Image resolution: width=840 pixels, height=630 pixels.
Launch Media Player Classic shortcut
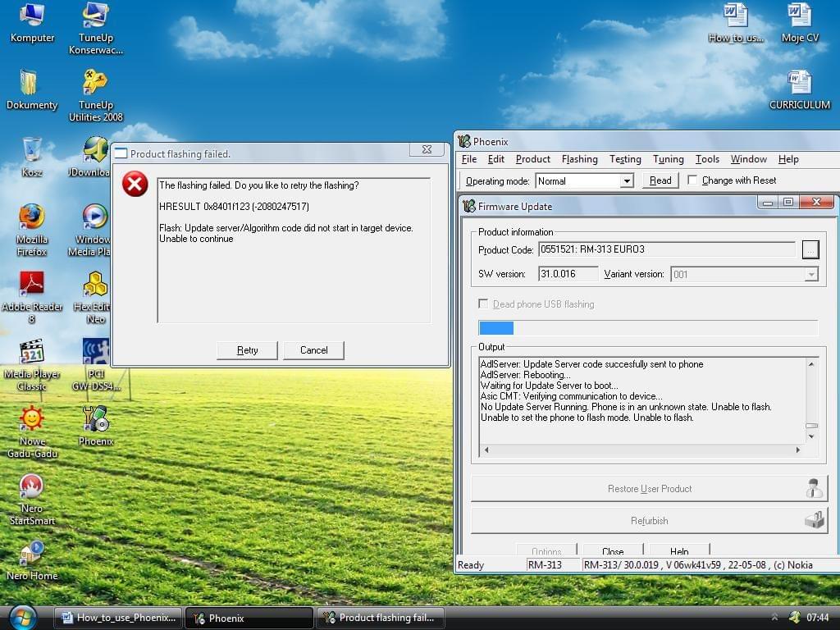[32, 365]
